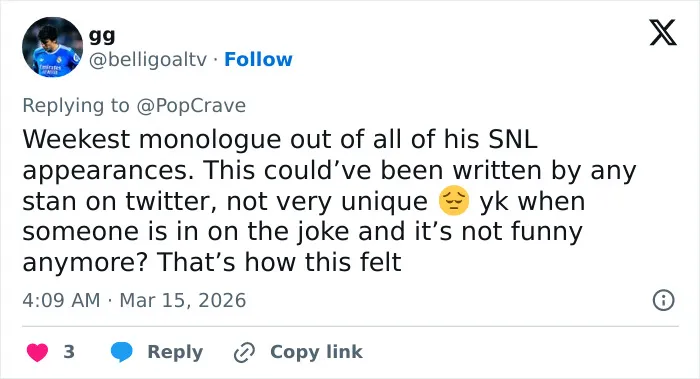This screenshot has width=700, height=379.
Task: Click the closing sentence 'That's how this felt'
Action: [x=279, y=262]
